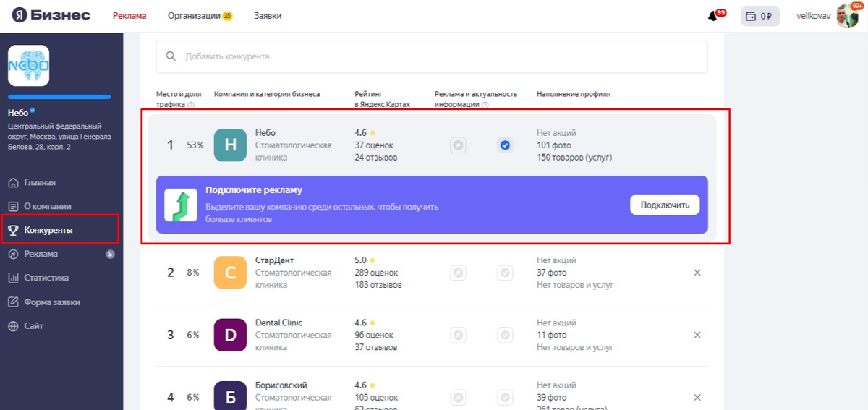Click the 53% traffic share value
868x410 pixels.
click(195, 145)
